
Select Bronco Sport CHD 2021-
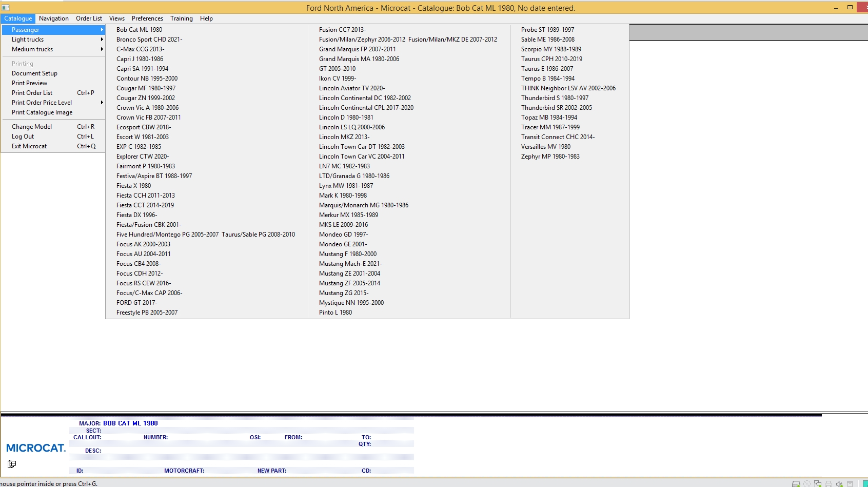(x=149, y=40)
